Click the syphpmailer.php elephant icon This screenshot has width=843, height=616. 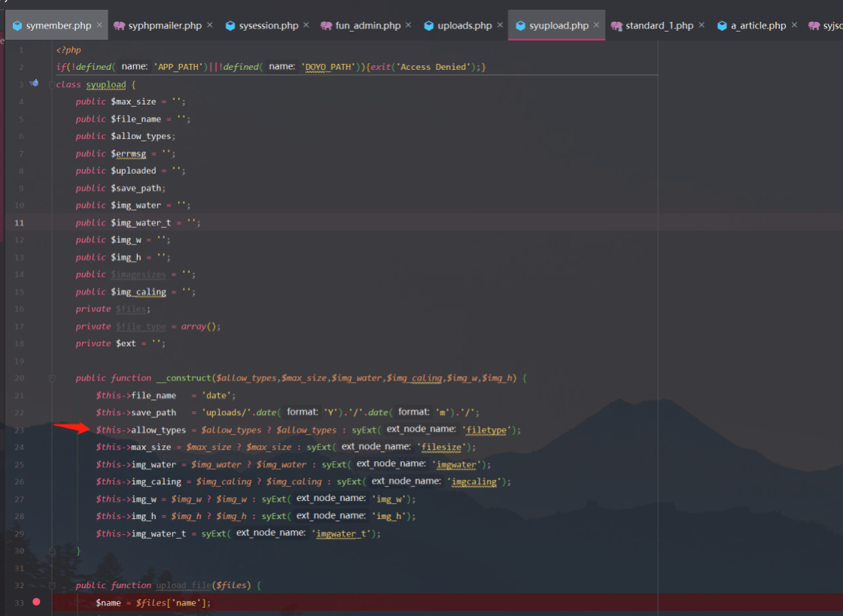pyautogui.click(x=120, y=26)
